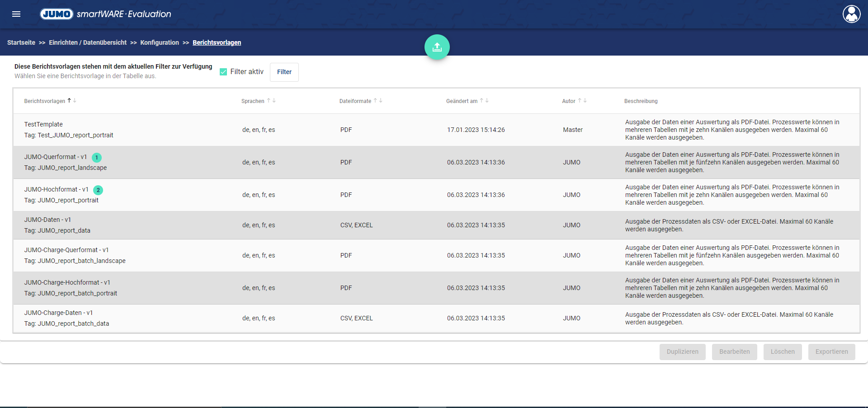Image resolution: width=868 pixels, height=408 pixels.
Task: Click the Autor column header label
Action: click(569, 101)
